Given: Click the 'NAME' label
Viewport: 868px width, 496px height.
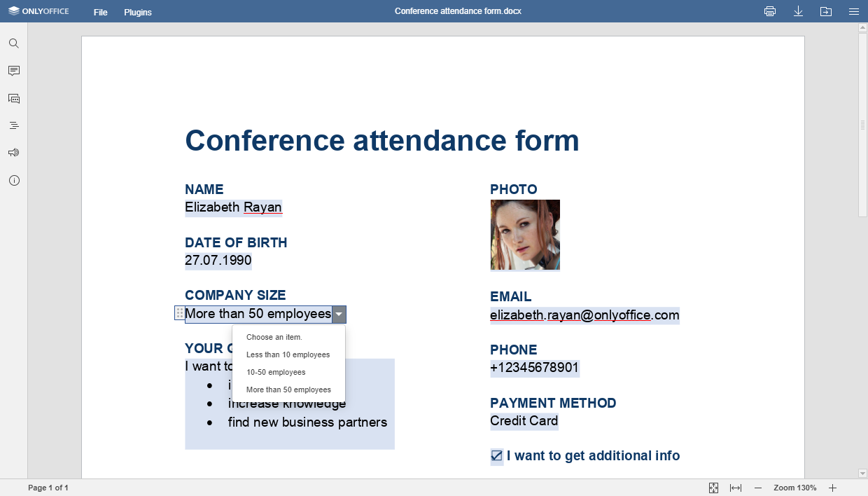Looking at the screenshot, I should pos(204,190).
